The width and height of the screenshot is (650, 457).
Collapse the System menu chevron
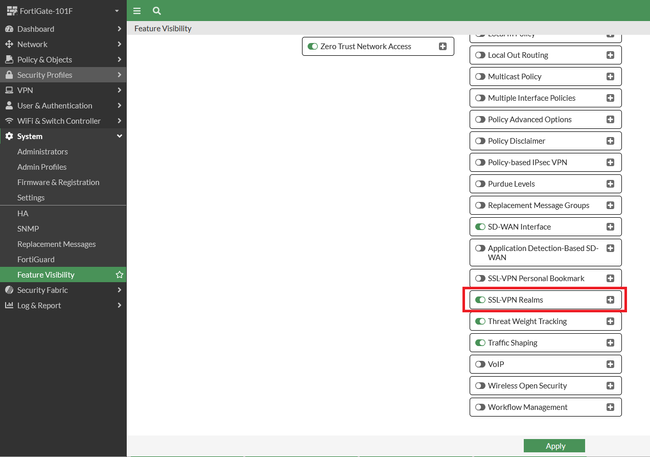(x=119, y=136)
